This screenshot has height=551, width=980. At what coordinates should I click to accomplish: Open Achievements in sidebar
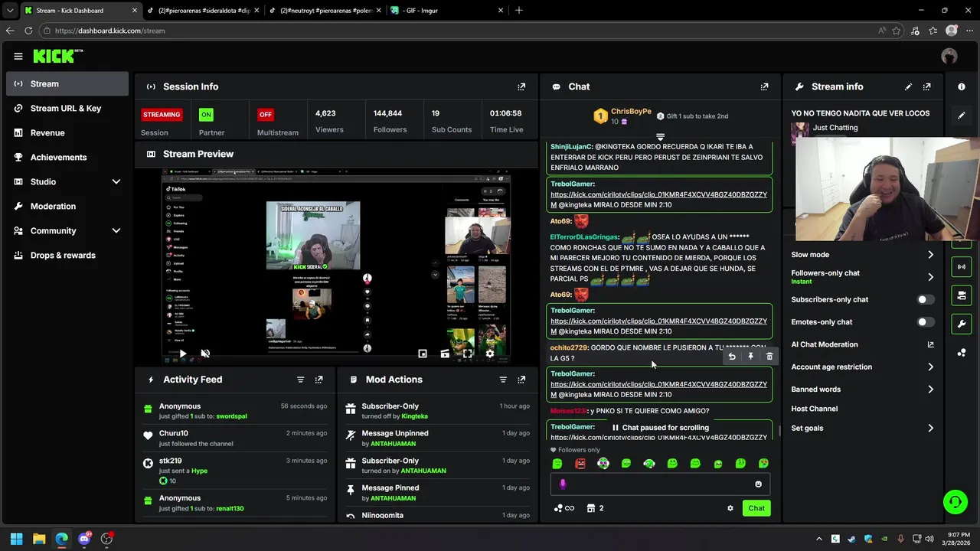pos(67,157)
